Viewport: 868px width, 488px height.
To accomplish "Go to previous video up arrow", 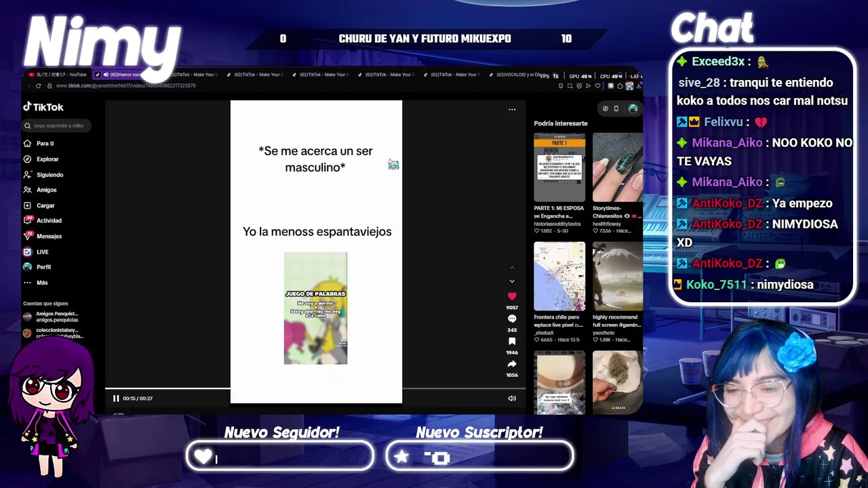I will point(512,268).
